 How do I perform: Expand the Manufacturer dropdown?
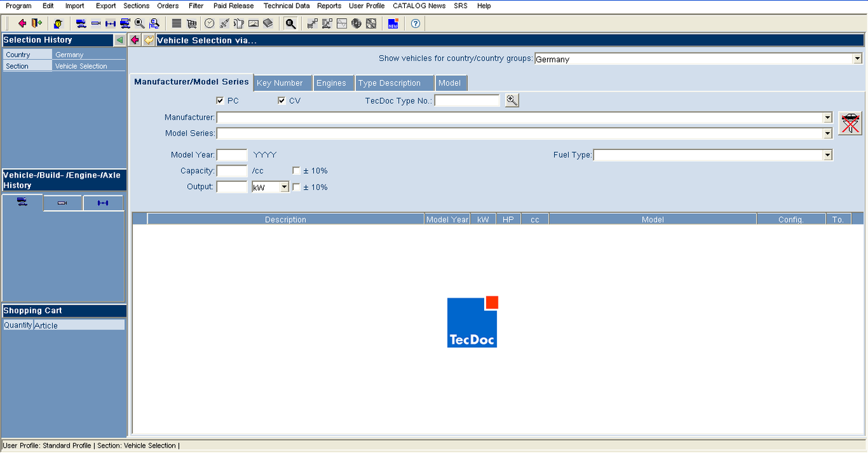tap(827, 117)
